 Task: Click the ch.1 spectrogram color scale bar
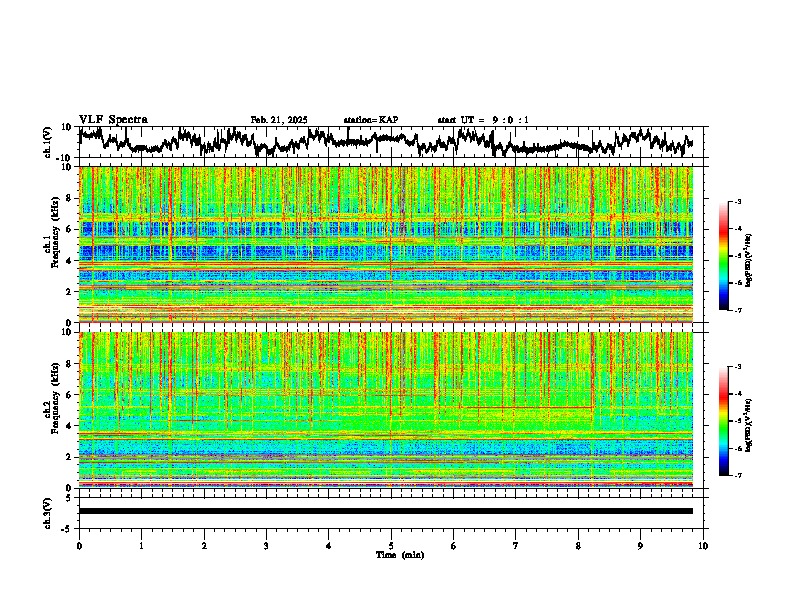(723, 256)
